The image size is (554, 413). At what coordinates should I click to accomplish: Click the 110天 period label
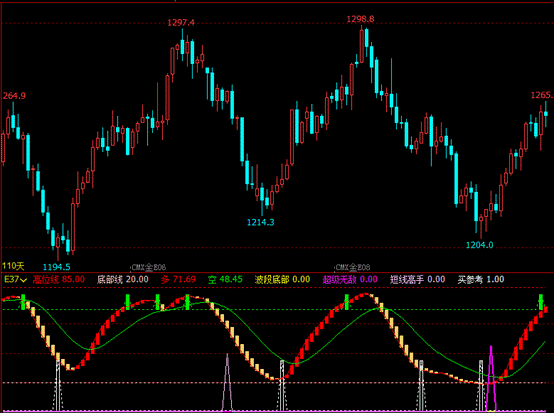click(13, 266)
